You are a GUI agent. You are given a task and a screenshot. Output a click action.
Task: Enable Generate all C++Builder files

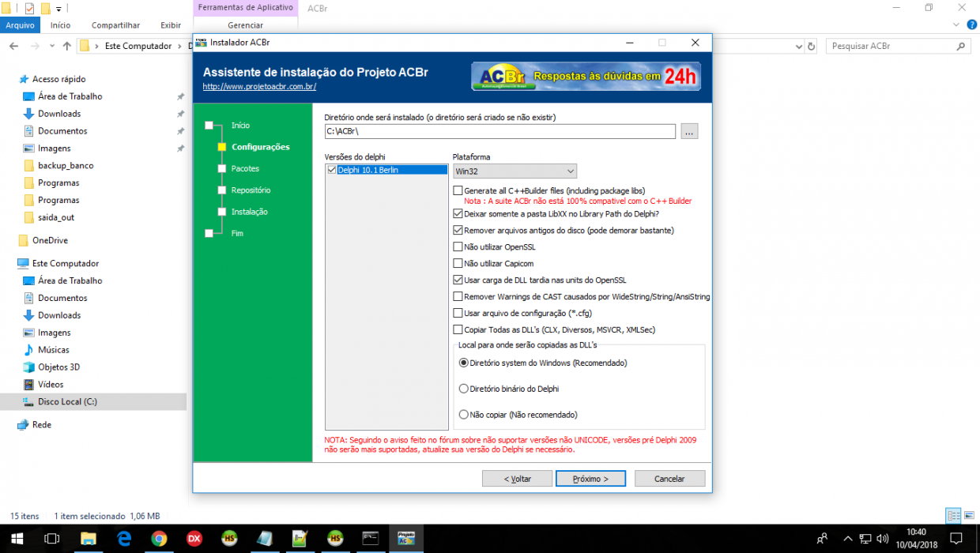458,191
